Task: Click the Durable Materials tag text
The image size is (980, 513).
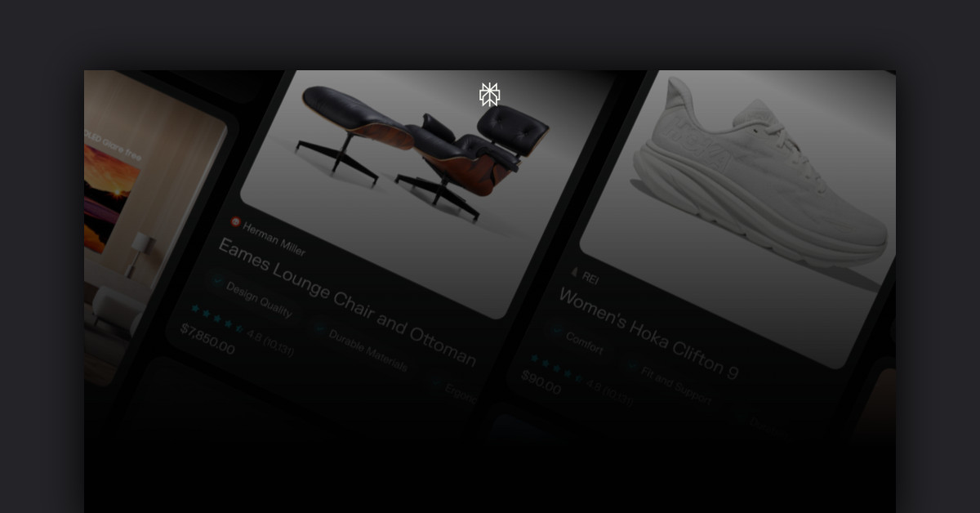Action: pos(367,350)
